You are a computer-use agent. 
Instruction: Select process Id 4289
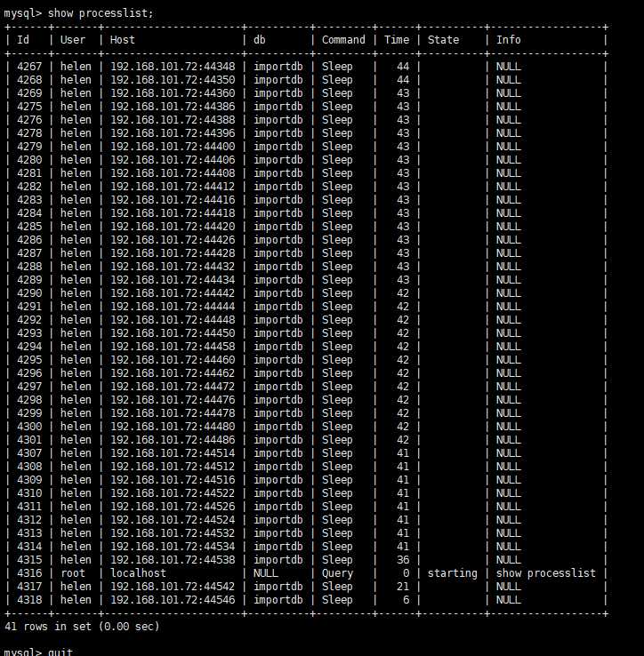pyautogui.click(x=29, y=280)
